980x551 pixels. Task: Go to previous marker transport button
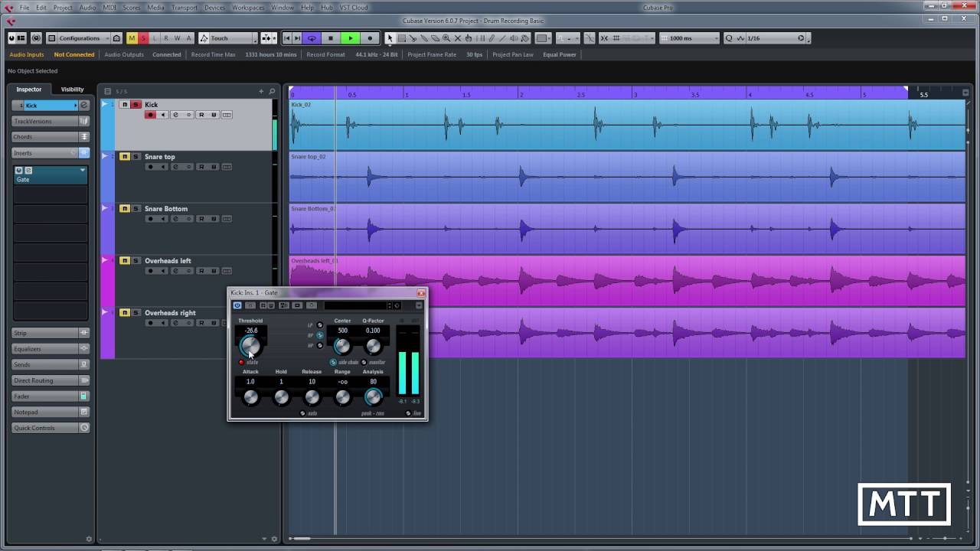point(287,38)
